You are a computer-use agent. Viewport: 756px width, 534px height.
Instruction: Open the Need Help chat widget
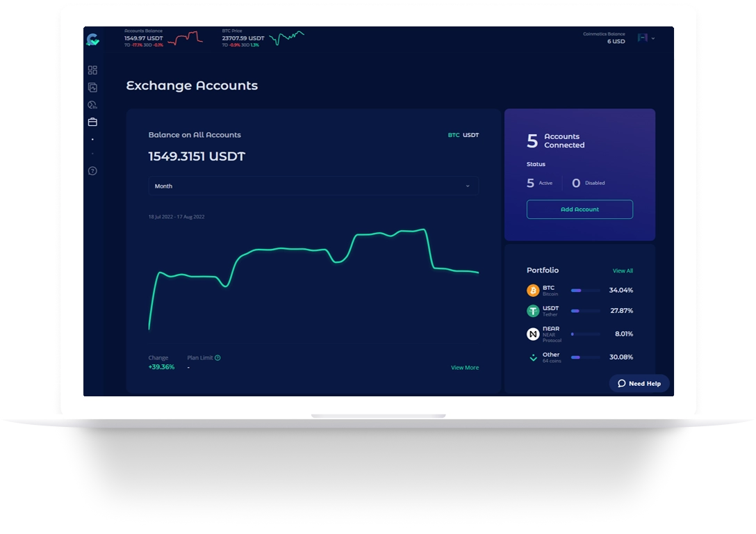639,383
